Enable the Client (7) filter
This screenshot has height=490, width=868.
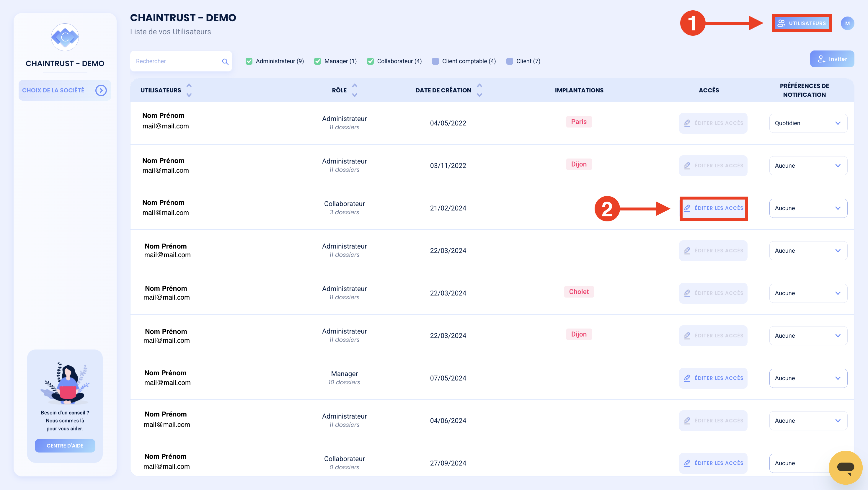pyautogui.click(x=510, y=61)
